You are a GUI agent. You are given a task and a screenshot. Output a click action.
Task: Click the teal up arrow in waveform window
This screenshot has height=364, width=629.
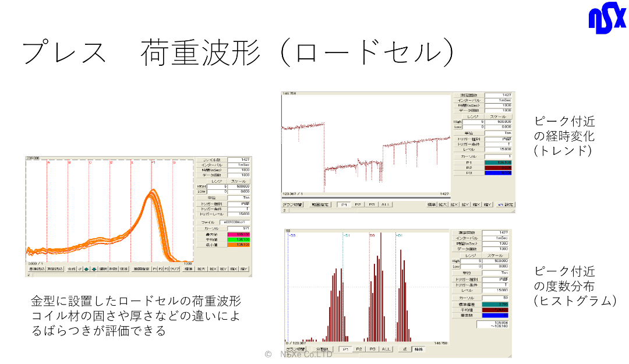[x=86, y=269]
